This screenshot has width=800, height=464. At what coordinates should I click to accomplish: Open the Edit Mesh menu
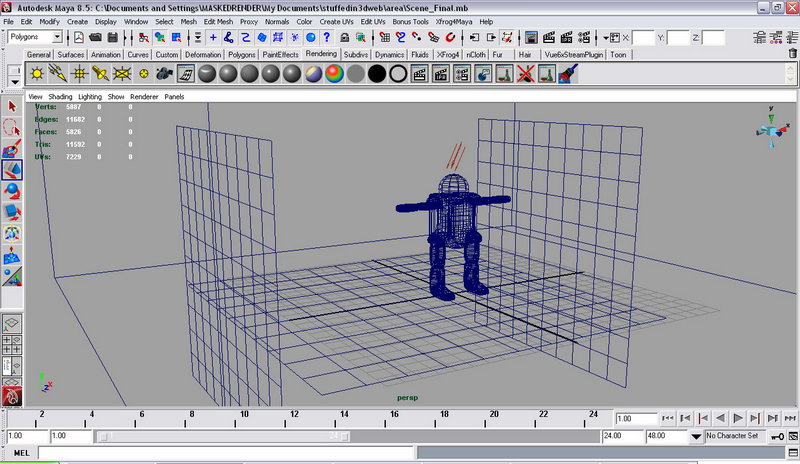[x=217, y=21]
